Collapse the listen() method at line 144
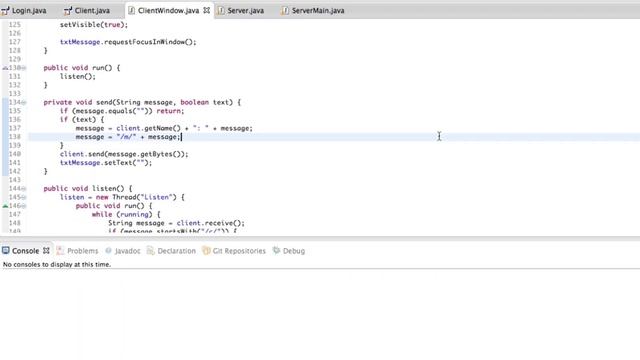640x360 pixels. point(24,189)
